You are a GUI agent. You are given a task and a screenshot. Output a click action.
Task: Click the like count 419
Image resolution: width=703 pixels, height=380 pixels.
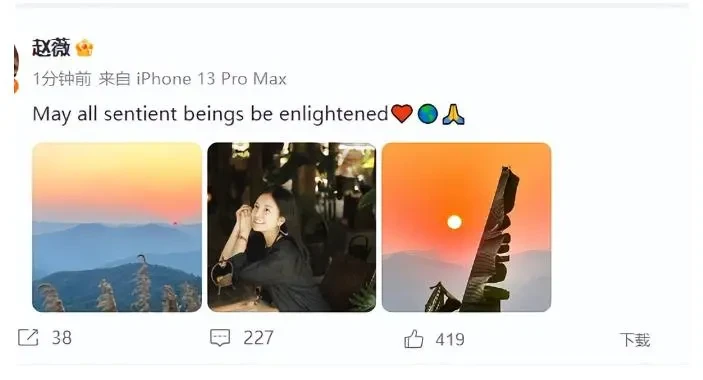[x=450, y=340]
